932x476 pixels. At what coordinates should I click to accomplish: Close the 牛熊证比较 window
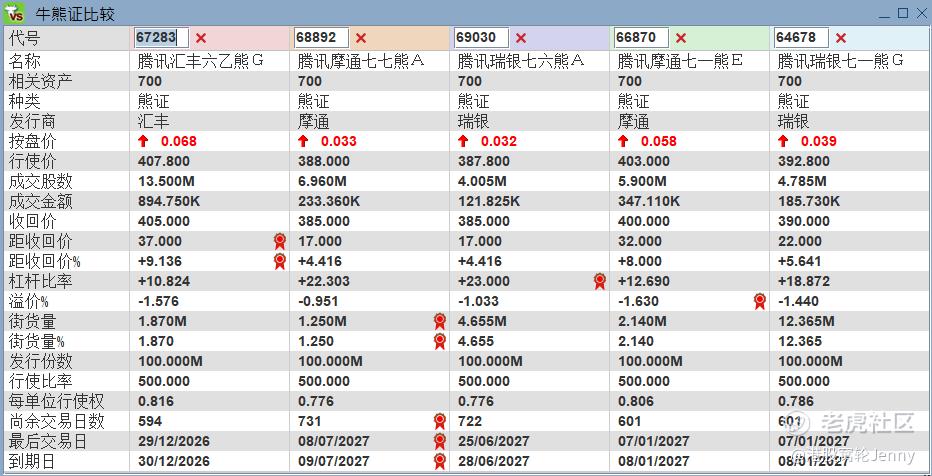[920, 13]
